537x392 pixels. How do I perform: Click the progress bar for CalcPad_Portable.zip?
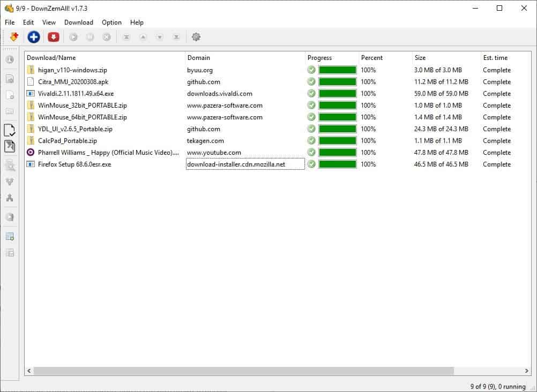pos(337,140)
